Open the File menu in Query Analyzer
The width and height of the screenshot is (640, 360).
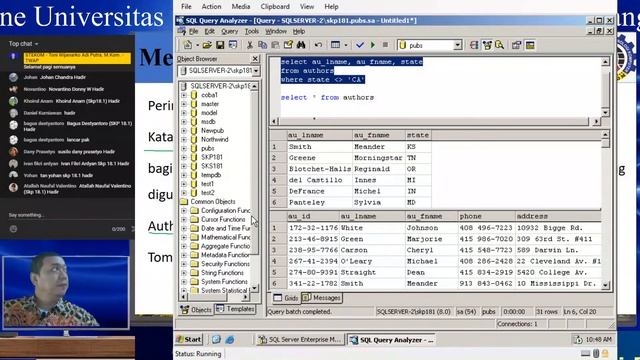(x=193, y=31)
